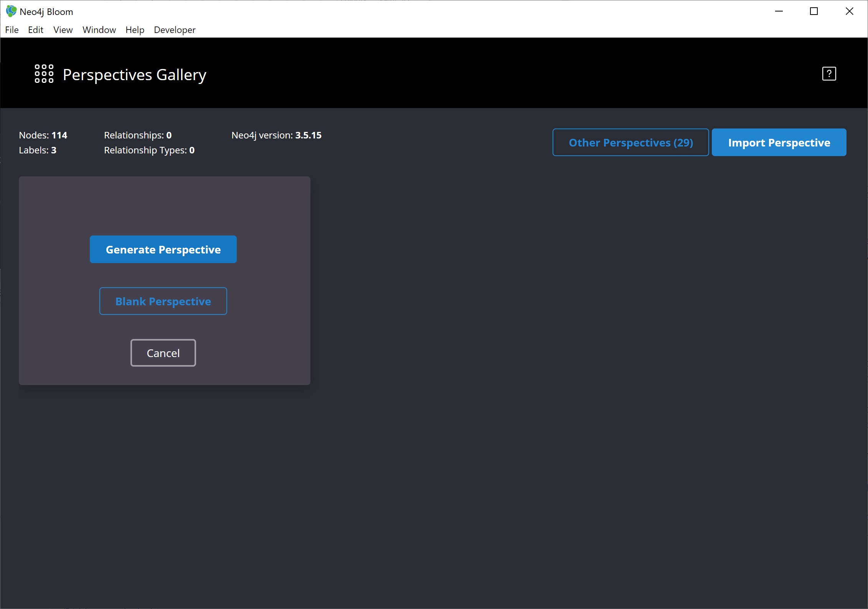
Task: Click Generate Perspective button
Action: (163, 249)
